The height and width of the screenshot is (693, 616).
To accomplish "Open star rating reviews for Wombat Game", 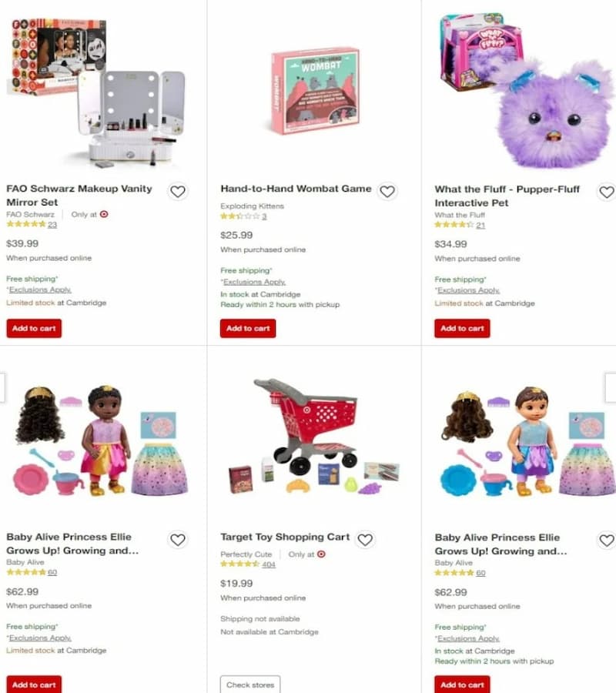I will (x=243, y=216).
